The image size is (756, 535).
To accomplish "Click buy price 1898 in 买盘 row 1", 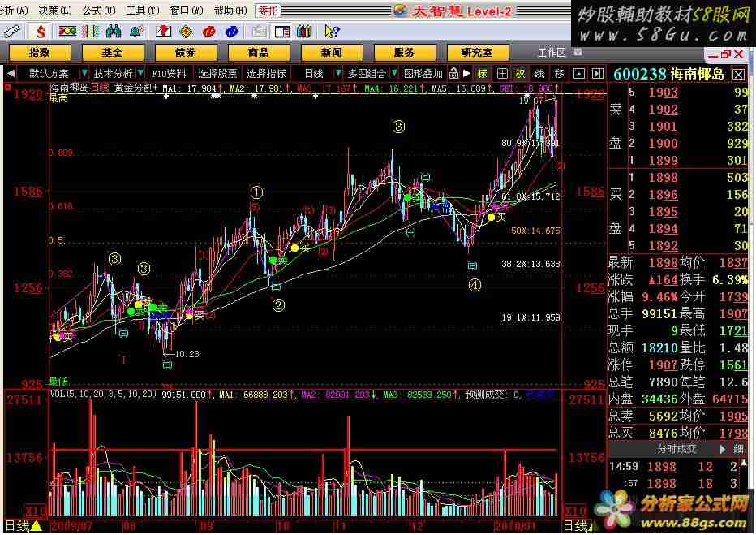I will click(663, 178).
